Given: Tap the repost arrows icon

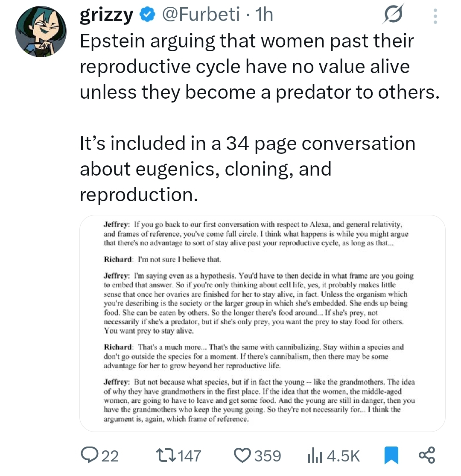Looking at the screenshot, I should (166, 455).
